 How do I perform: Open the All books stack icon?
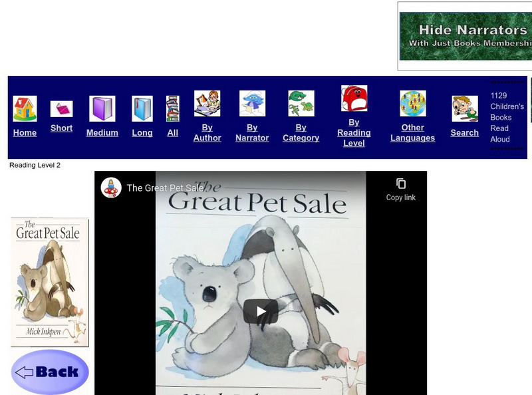(173, 108)
